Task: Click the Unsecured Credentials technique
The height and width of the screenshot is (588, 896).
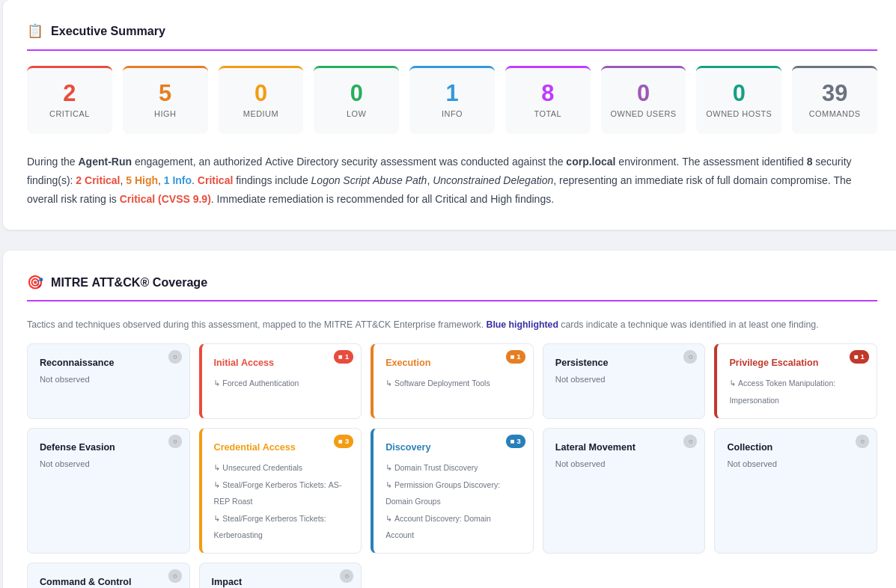Action: 257,468
